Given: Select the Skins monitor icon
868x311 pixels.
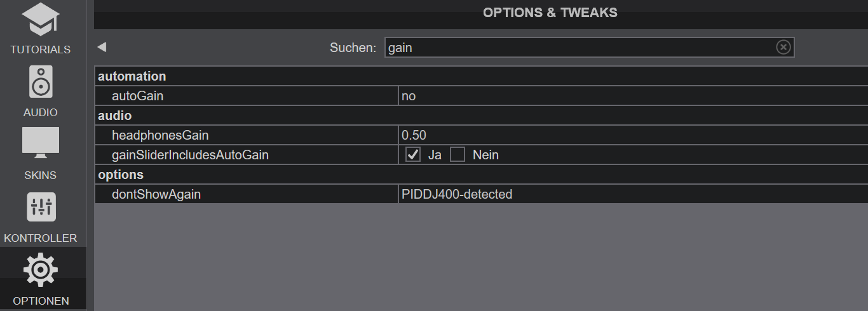Looking at the screenshot, I should point(41,143).
